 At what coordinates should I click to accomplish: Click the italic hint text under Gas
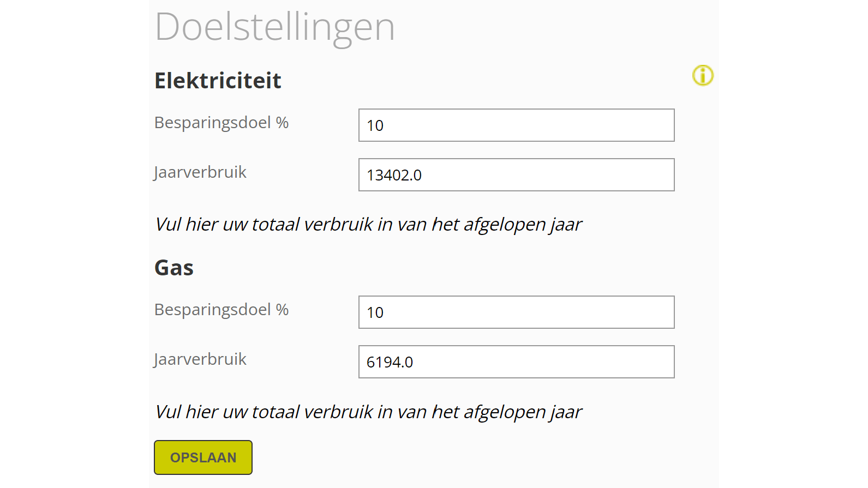click(x=368, y=412)
